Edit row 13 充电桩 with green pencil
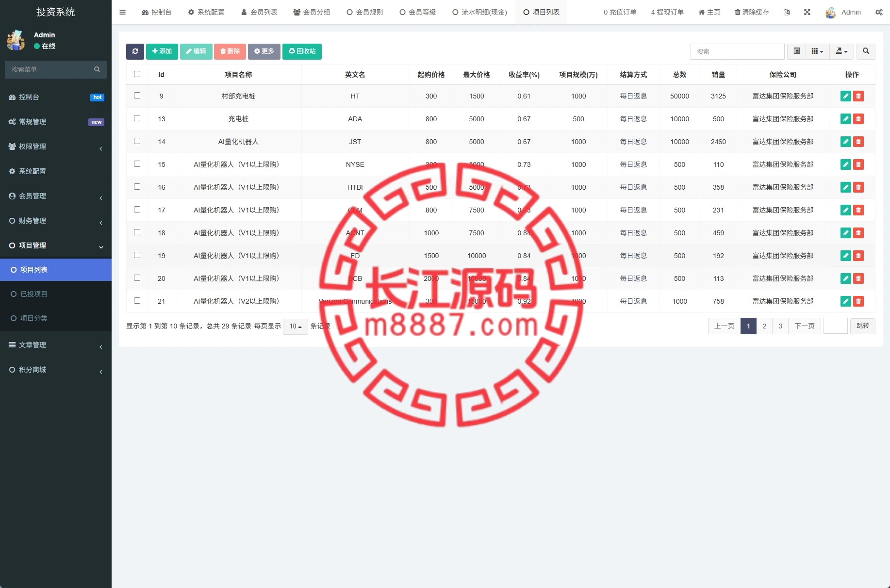This screenshot has width=890, height=588. point(845,119)
